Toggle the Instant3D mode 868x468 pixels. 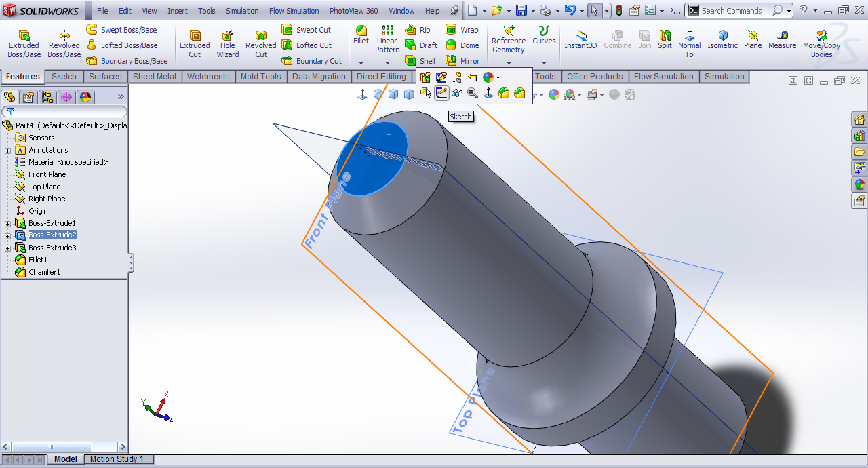[580, 39]
